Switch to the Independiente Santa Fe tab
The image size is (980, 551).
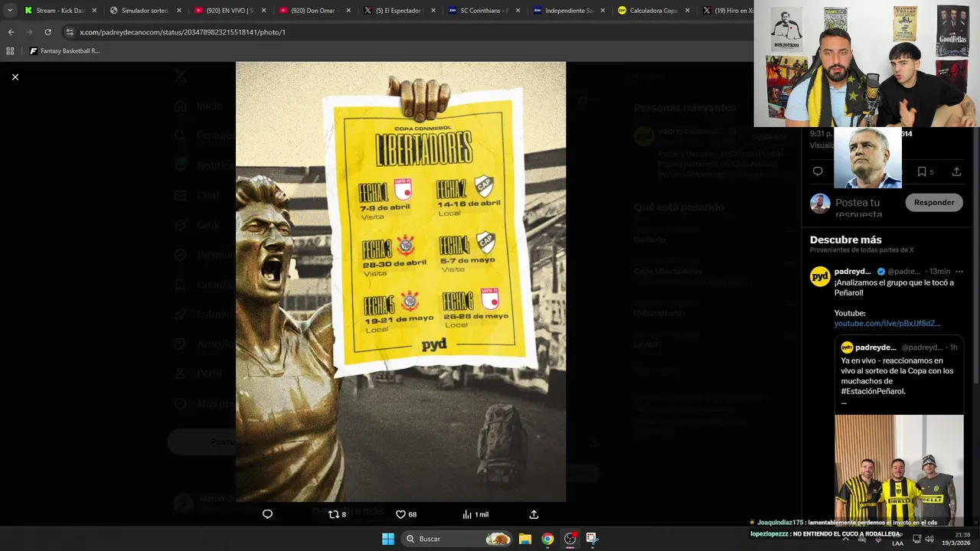[570, 11]
